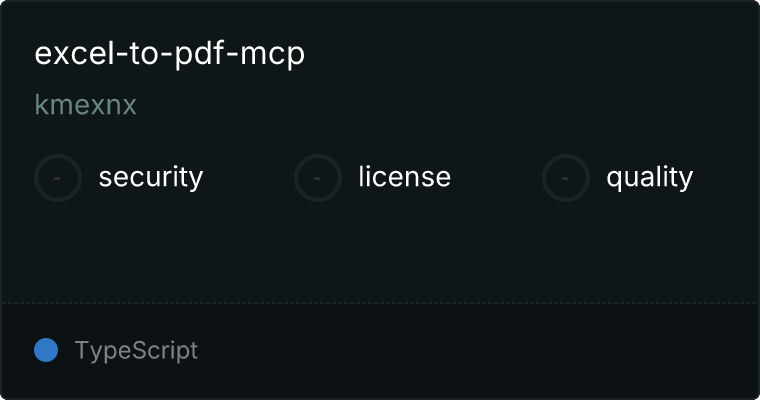Select the license label text
This screenshot has width=760, height=400.
tap(405, 177)
